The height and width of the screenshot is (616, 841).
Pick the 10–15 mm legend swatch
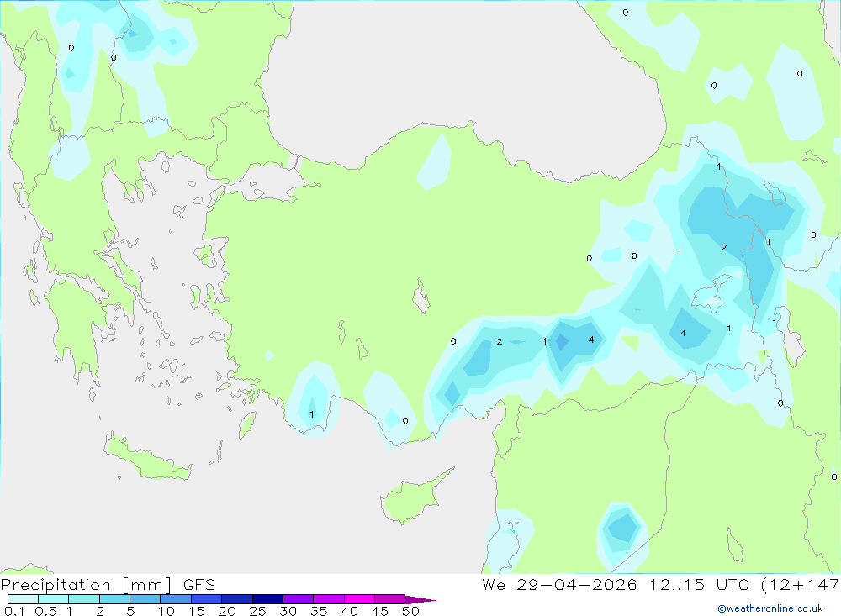click(176, 599)
